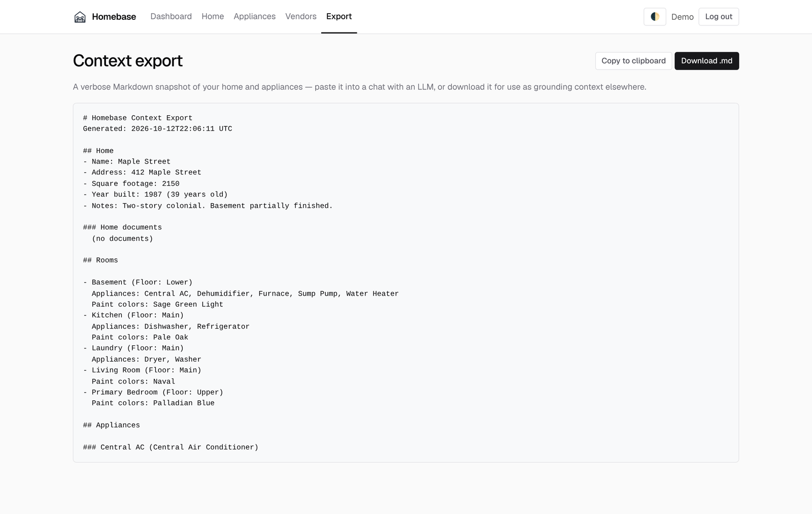Switch to the Vendors nav item
812x514 pixels.
(301, 16)
